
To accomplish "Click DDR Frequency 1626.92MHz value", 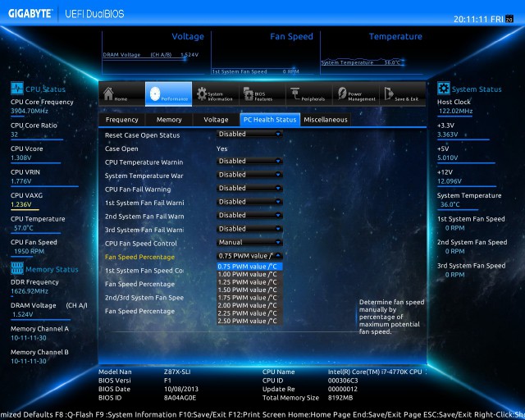I will pos(30,291).
